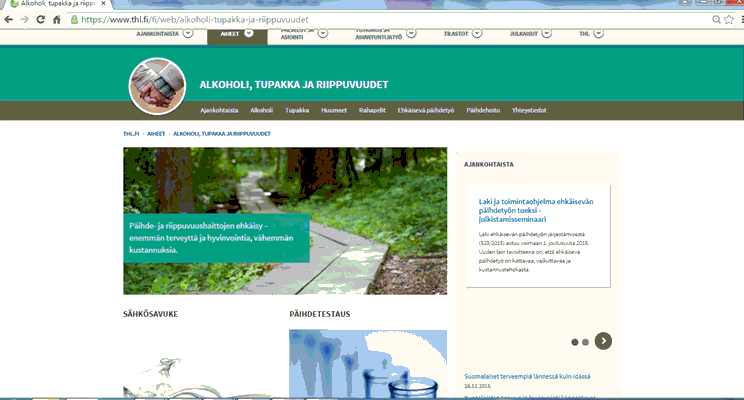Viewport: 744px width, 400px height.
Task: Close the Alkoholi, tupakka browser tab
Action: point(103,3)
